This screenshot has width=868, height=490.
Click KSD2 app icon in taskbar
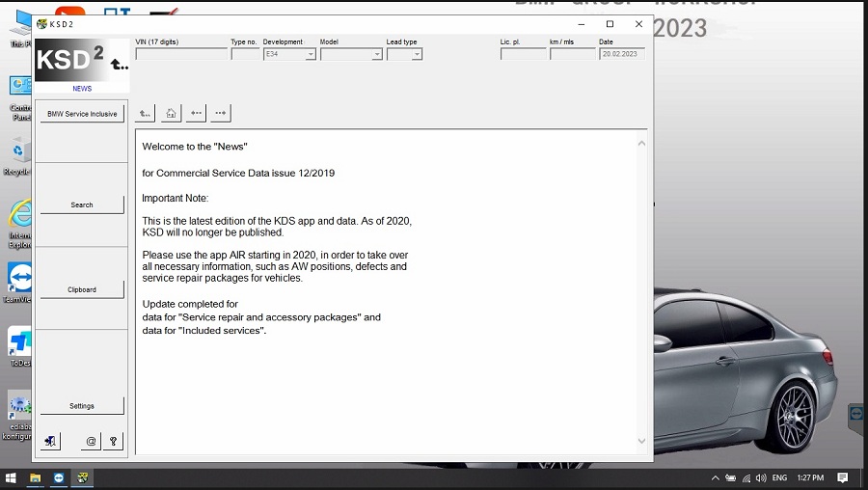83,477
